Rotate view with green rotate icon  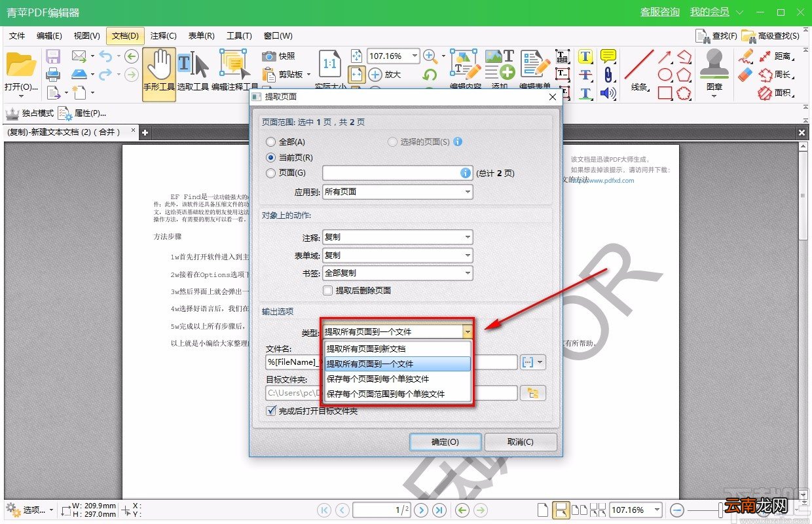[430, 75]
